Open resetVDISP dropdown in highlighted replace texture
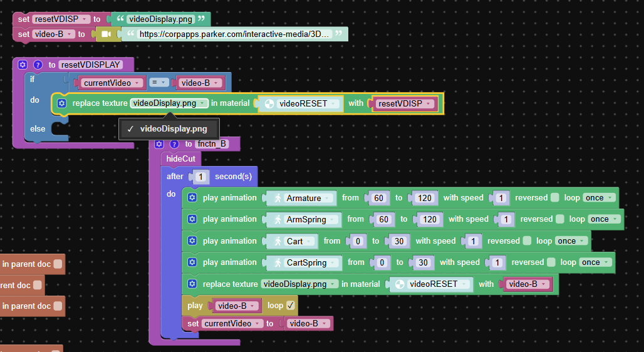This screenshot has height=352, width=644. (405, 104)
